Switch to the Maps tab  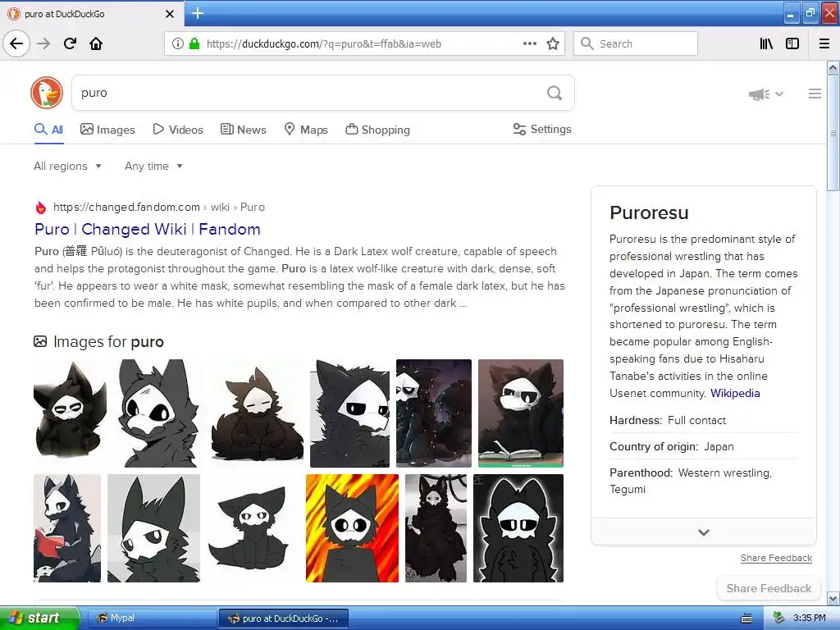pos(306,130)
